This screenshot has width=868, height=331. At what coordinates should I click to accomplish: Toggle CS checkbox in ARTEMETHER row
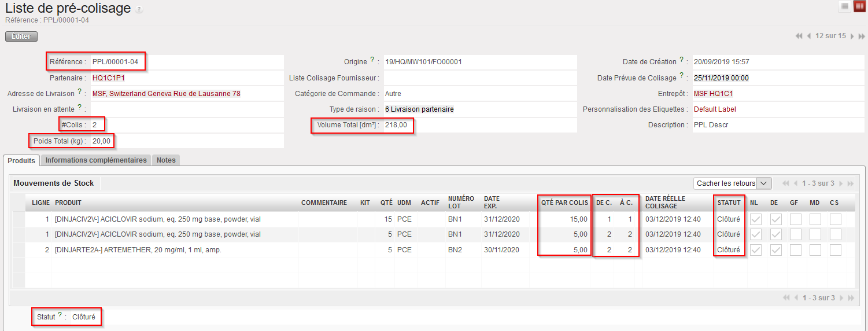click(x=834, y=250)
